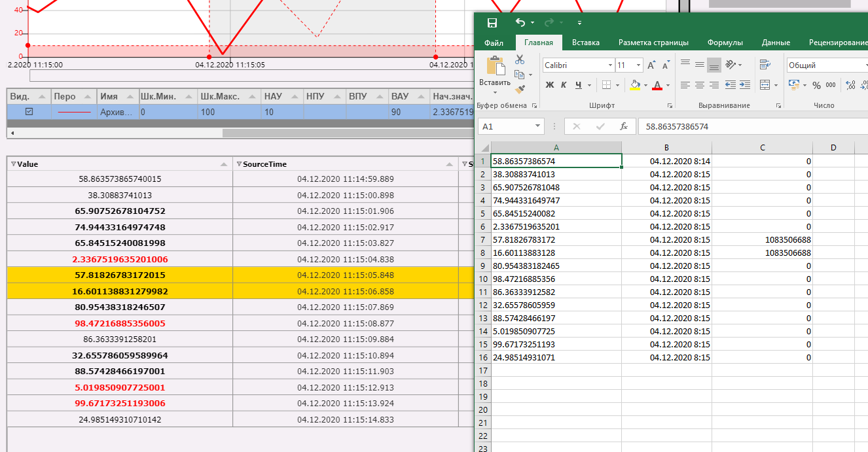868x452 pixels.
Task: Expand the font size dropdown
Action: 639,65
